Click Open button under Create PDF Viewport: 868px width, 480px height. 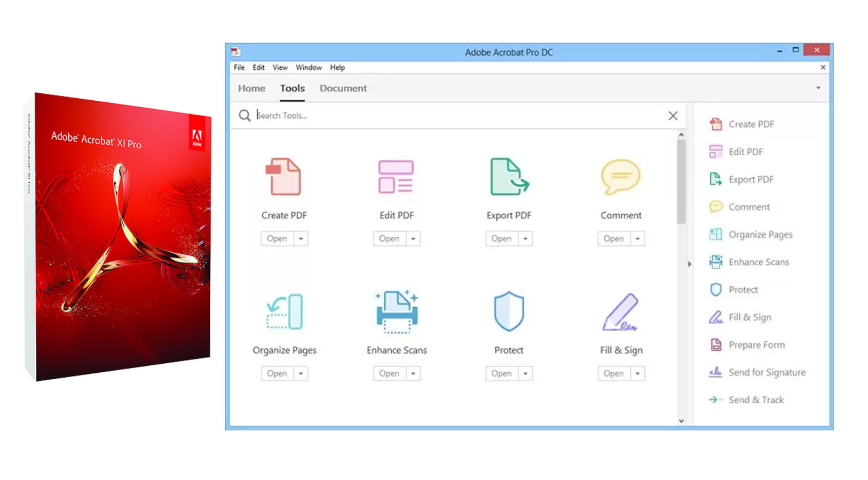click(x=278, y=238)
